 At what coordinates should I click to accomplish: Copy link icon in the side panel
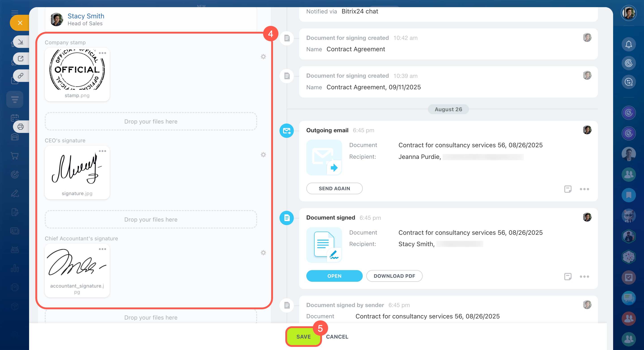(x=21, y=75)
